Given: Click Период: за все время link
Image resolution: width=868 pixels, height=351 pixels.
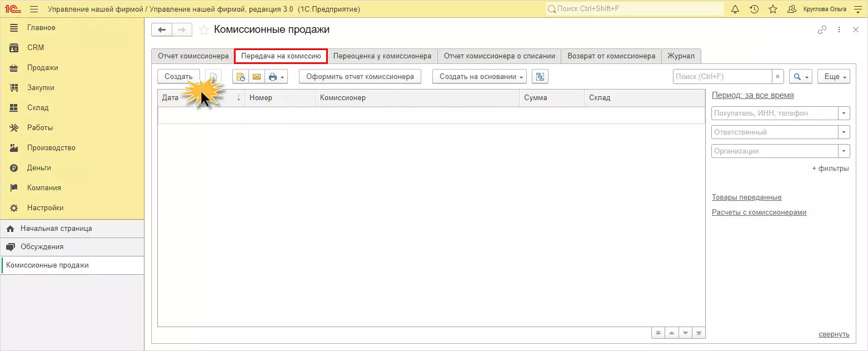Looking at the screenshot, I should 753,95.
